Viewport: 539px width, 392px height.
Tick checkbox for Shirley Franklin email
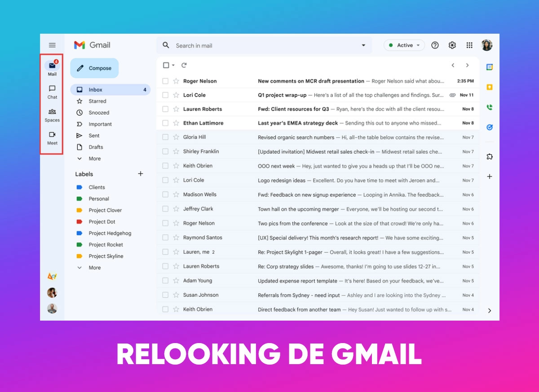[x=165, y=152]
